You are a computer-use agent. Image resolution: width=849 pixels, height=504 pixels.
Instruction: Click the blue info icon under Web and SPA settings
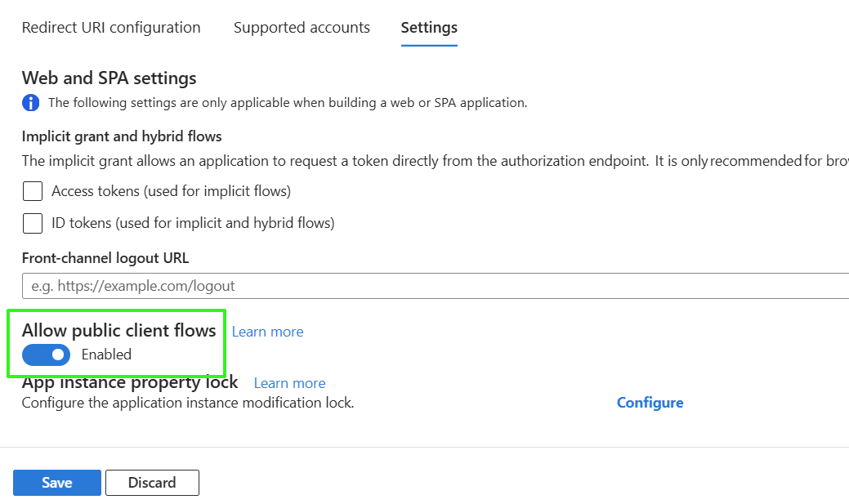(x=30, y=103)
